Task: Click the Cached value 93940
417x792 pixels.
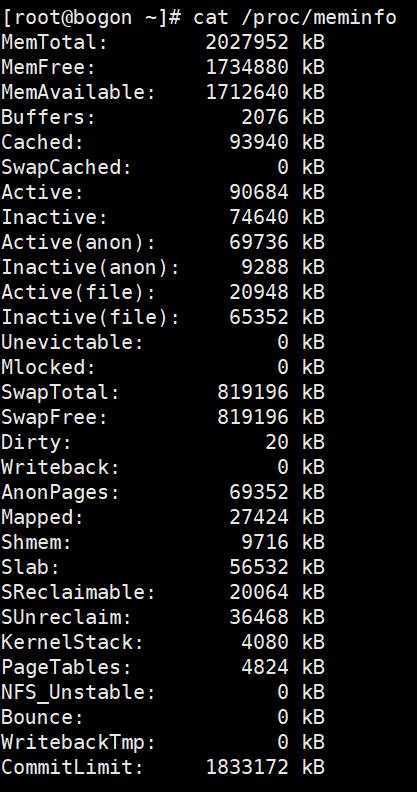Action: tap(259, 142)
